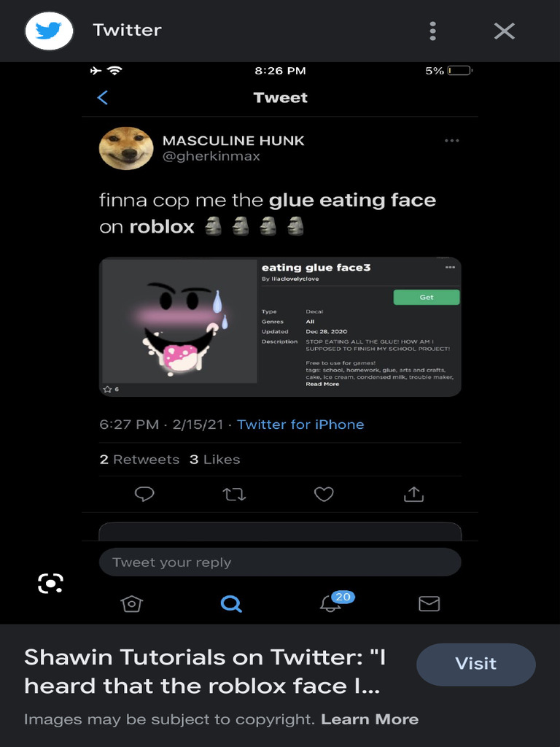This screenshot has width=560, height=747.
Task: Close the image viewer
Action: click(504, 31)
